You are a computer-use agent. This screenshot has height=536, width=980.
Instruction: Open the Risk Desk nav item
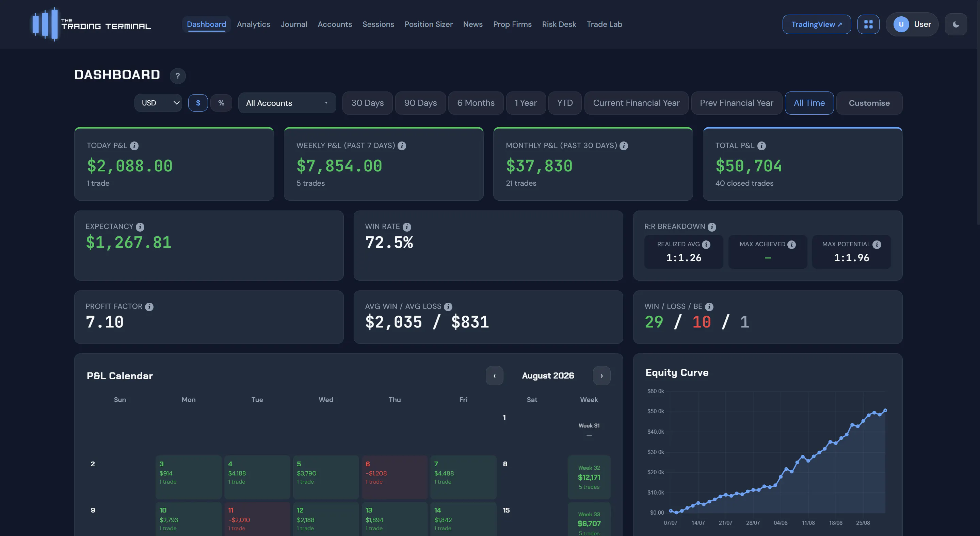tap(559, 24)
